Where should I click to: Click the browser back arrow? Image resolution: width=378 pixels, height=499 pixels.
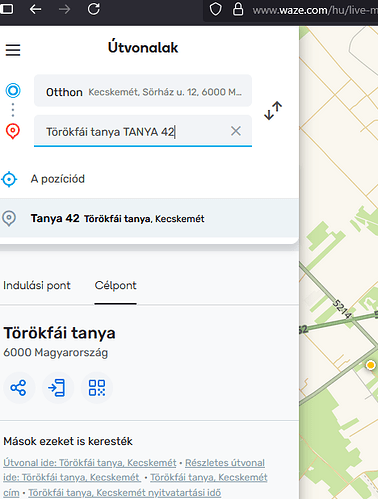[35, 9]
